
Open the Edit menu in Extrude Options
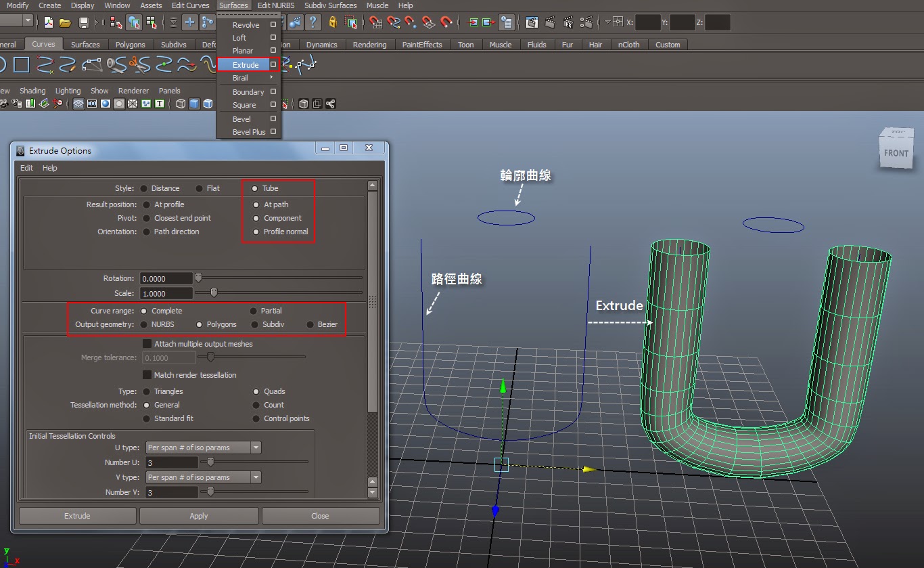click(26, 168)
